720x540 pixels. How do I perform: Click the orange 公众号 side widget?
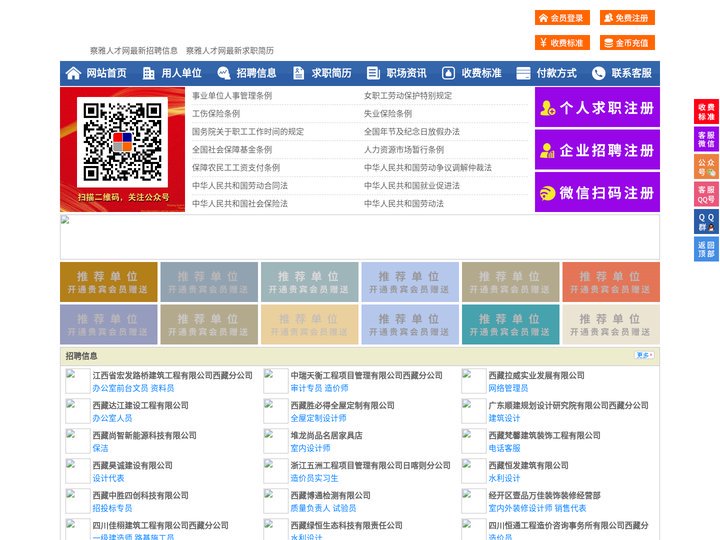pos(706,167)
